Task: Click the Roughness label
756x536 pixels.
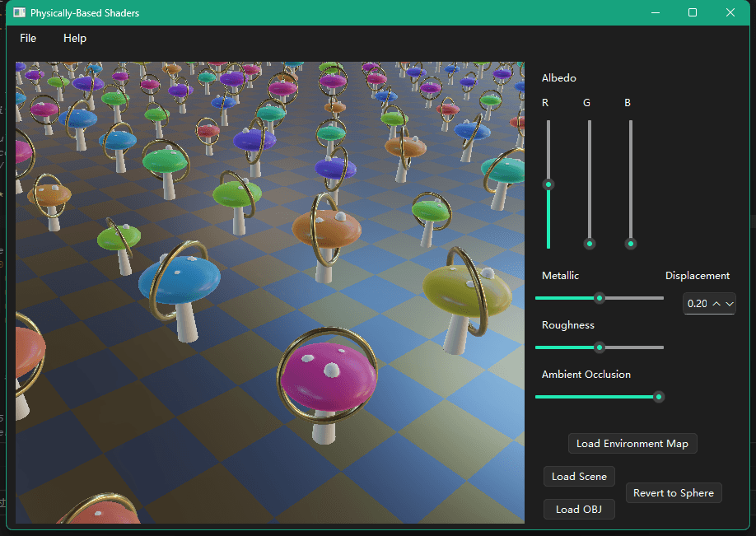Action: (x=568, y=325)
